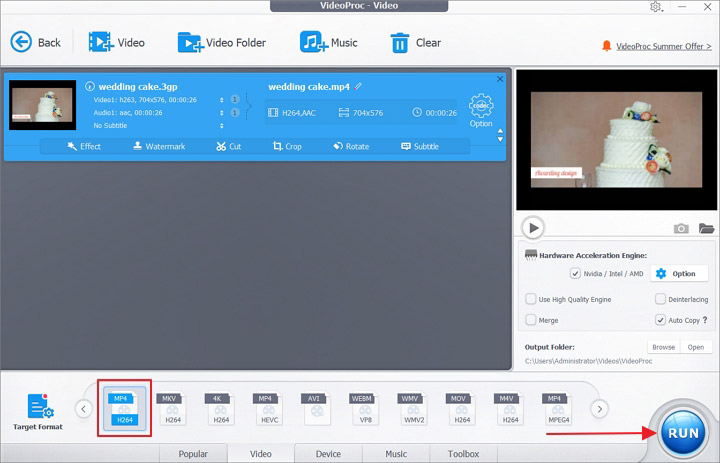The image size is (720, 463).
Task: Remove wedding cake item with X
Action: click(x=500, y=79)
